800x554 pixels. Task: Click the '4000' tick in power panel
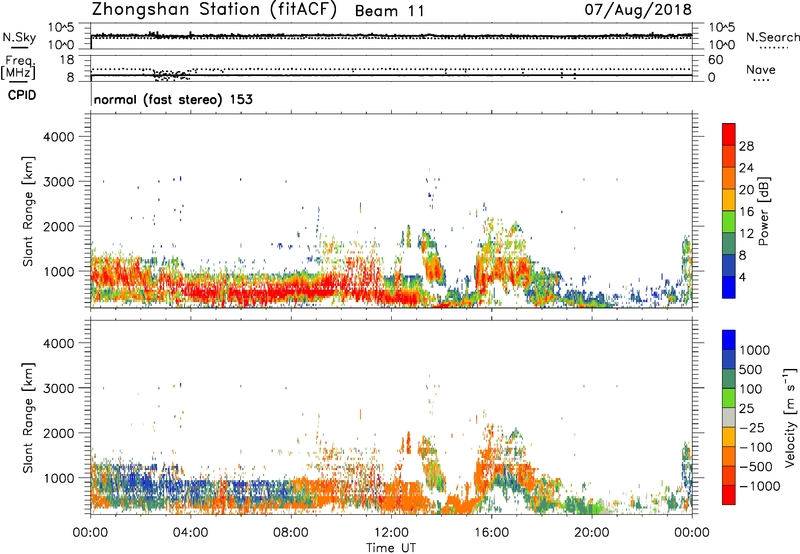pos(58,137)
